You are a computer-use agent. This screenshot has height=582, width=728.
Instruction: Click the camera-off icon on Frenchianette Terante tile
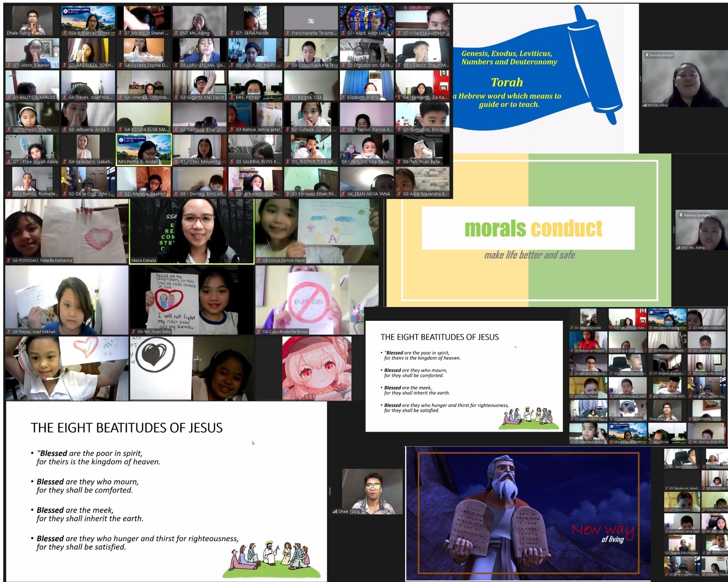coord(311,21)
